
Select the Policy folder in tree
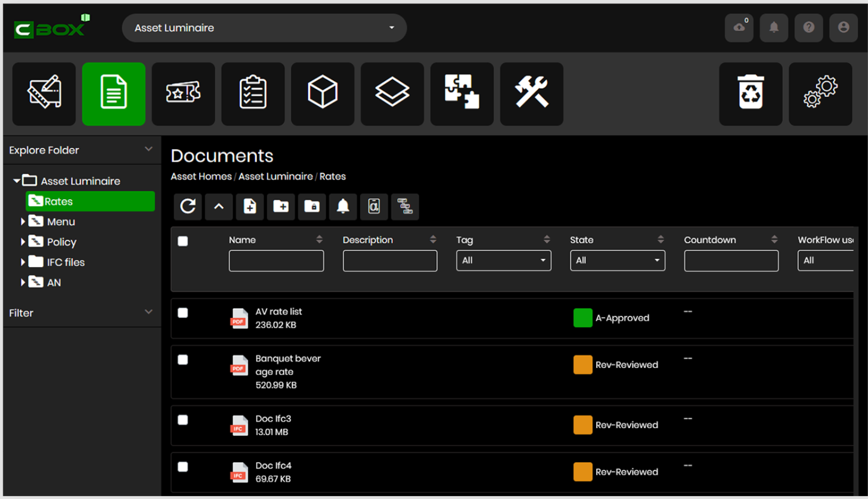[x=61, y=242]
